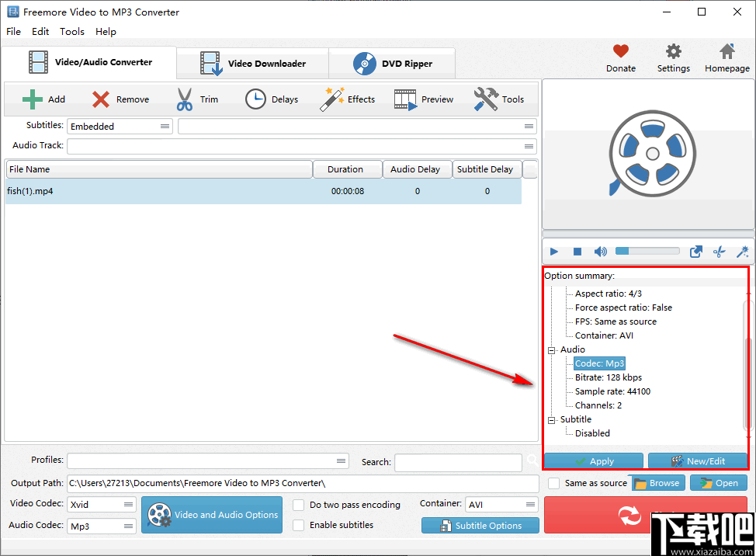Switch to the DVD Ripper tab
The image size is (756, 556).
pyautogui.click(x=392, y=64)
